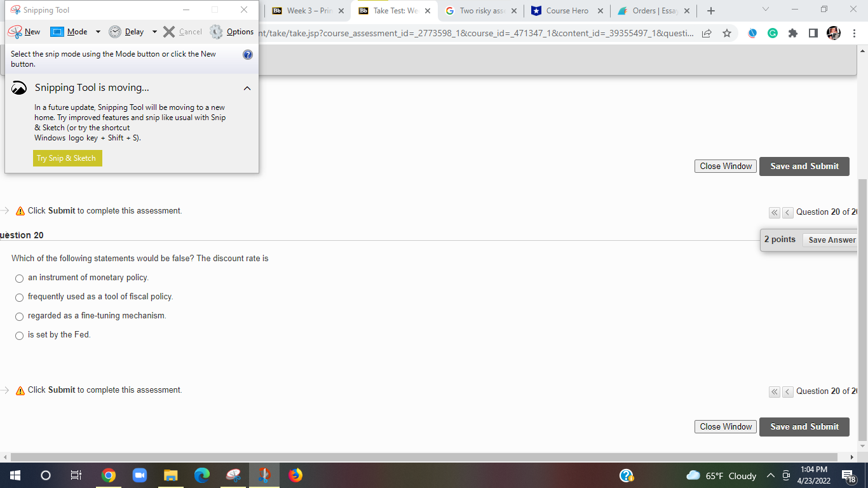Click the page's vertical scrollbar down arrow
Image resolution: width=868 pixels, height=488 pixels.
[x=862, y=446]
